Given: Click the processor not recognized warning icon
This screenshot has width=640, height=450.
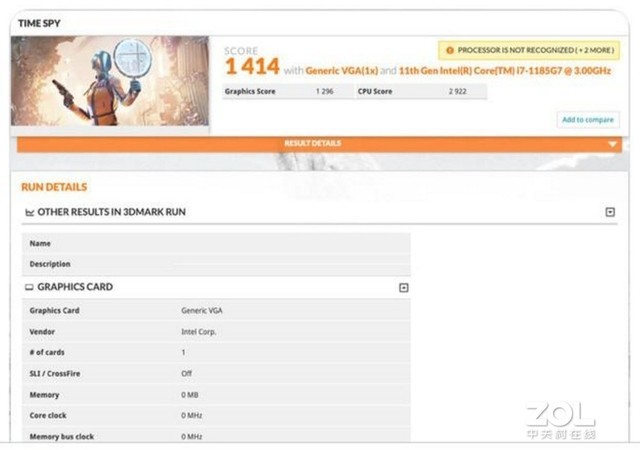Looking at the screenshot, I should pyautogui.click(x=450, y=50).
